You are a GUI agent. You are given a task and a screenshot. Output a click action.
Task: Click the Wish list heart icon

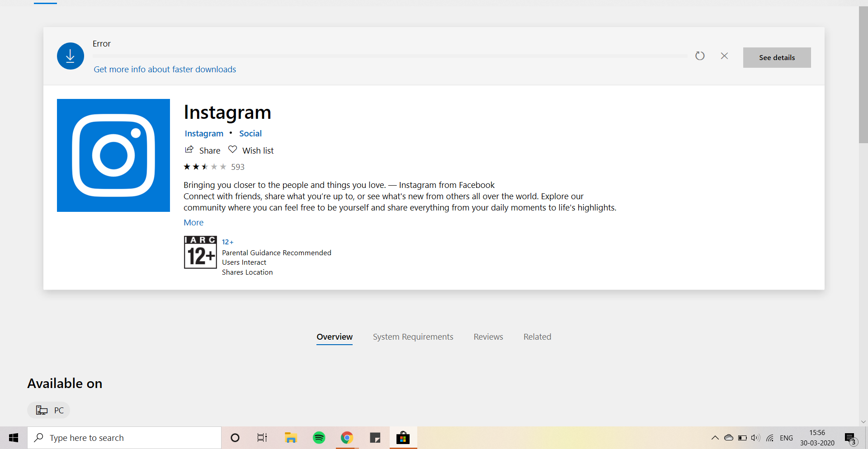point(232,150)
